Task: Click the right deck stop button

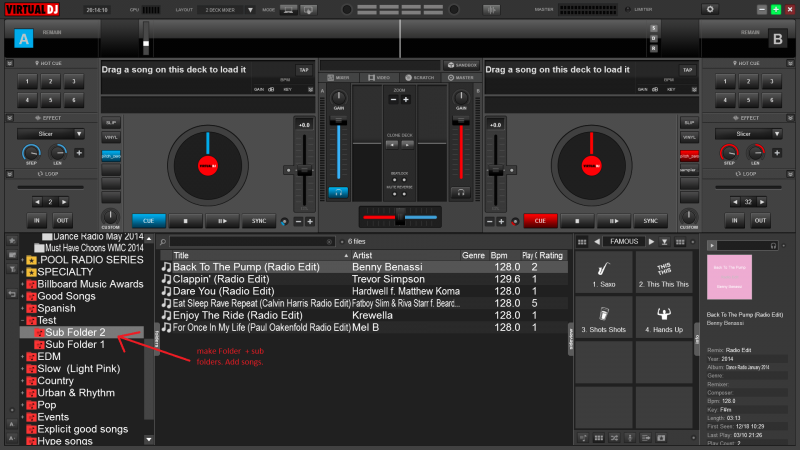Action: tap(577, 221)
